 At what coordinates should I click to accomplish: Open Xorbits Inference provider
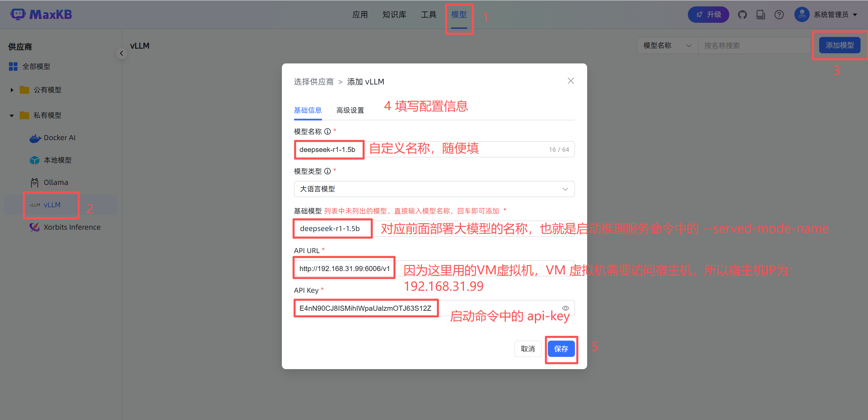click(x=72, y=227)
